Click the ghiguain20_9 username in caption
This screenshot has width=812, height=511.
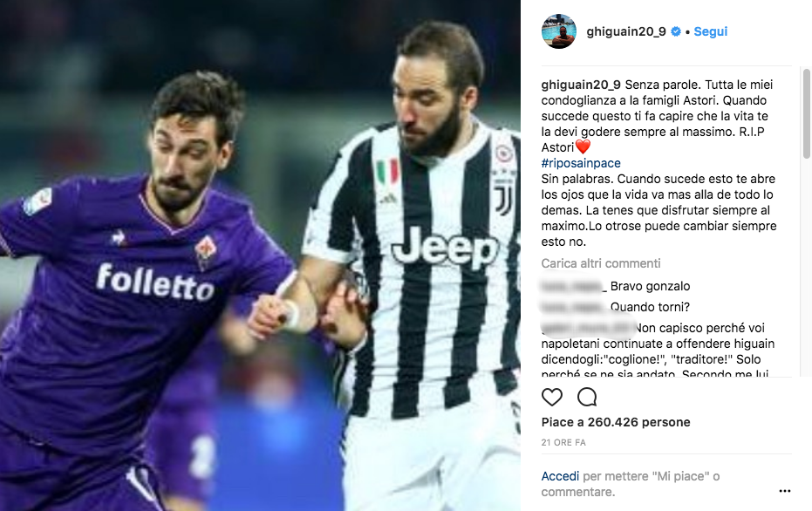pyautogui.click(x=581, y=85)
